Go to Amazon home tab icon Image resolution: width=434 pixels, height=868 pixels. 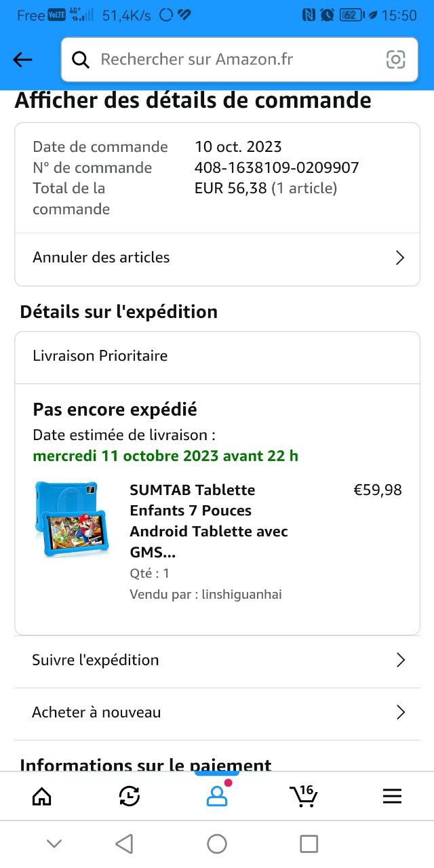(x=42, y=796)
